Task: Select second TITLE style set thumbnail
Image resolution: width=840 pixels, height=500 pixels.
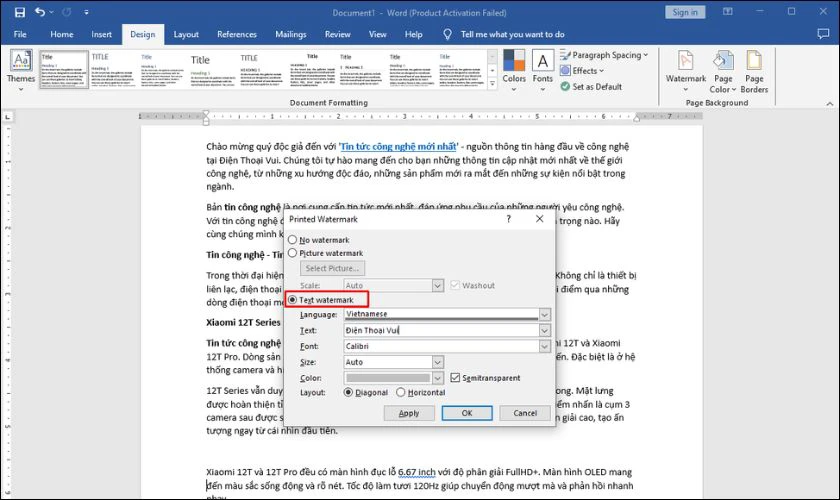Action: 112,70
